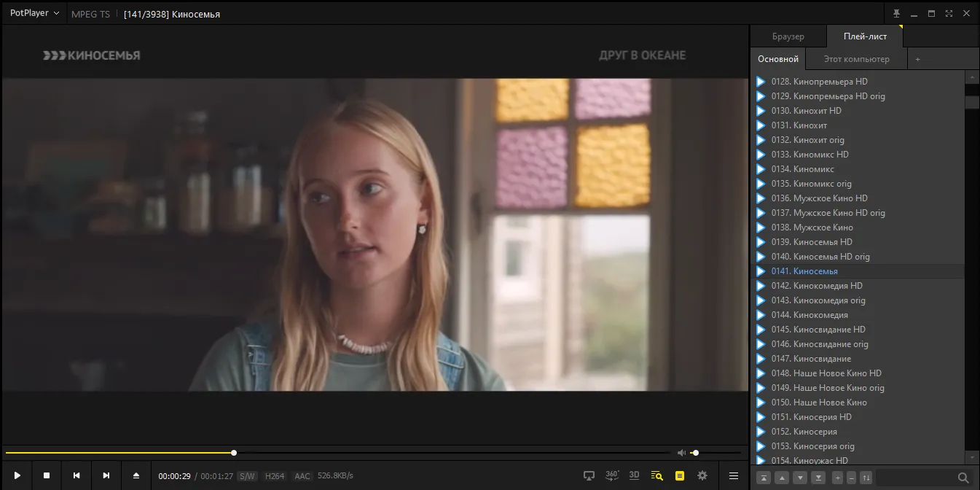This screenshot has height=490, width=980.
Task: Toggle 3D video mode
Action: point(634,475)
